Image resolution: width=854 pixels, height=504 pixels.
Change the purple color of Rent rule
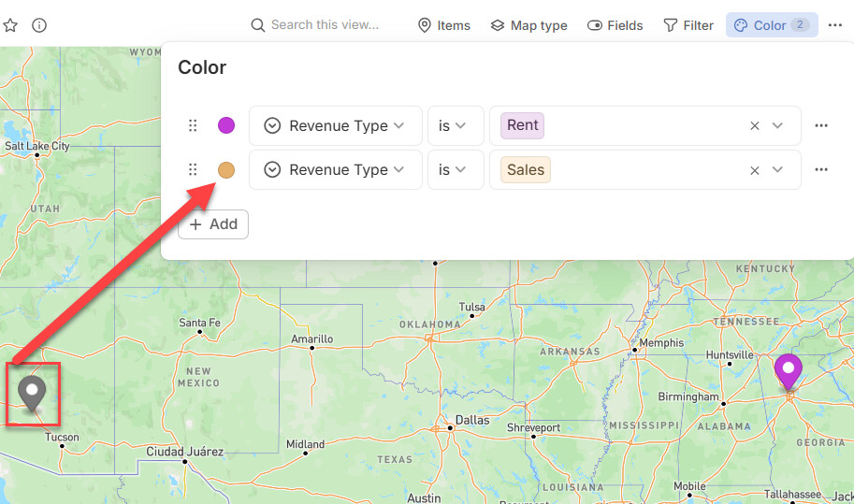(226, 125)
